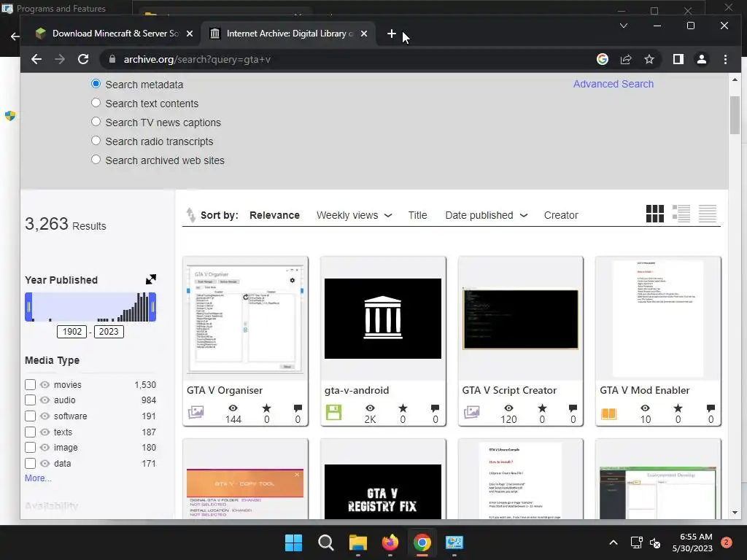Bookmark this page with star icon
This screenshot has width=747, height=560.
(x=649, y=59)
